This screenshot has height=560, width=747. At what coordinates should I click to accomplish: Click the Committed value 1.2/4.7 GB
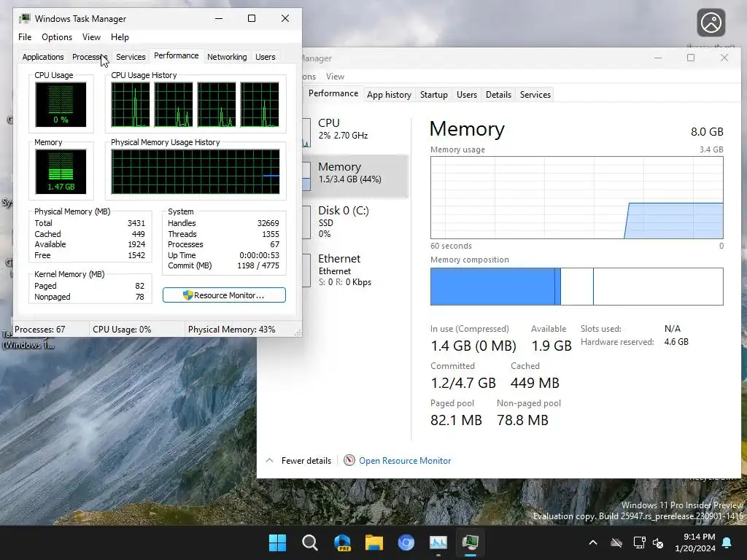click(x=463, y=383)
